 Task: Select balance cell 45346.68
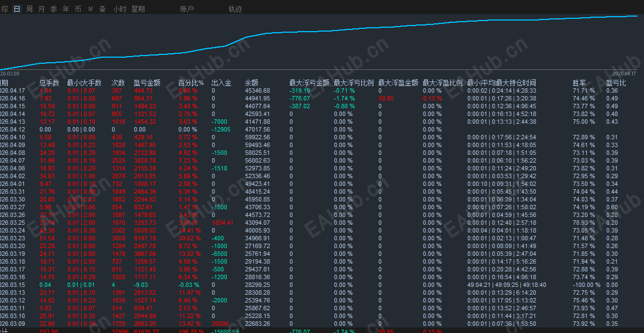[x=257, y=90]
